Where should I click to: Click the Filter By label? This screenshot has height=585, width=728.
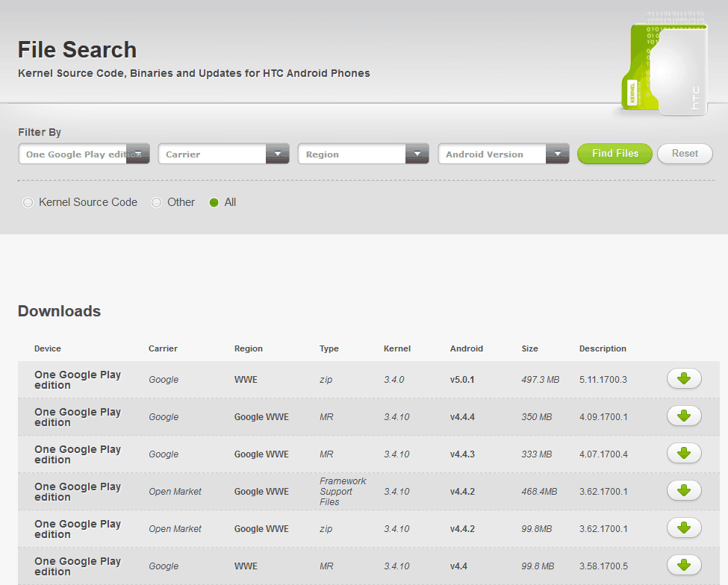40,132
